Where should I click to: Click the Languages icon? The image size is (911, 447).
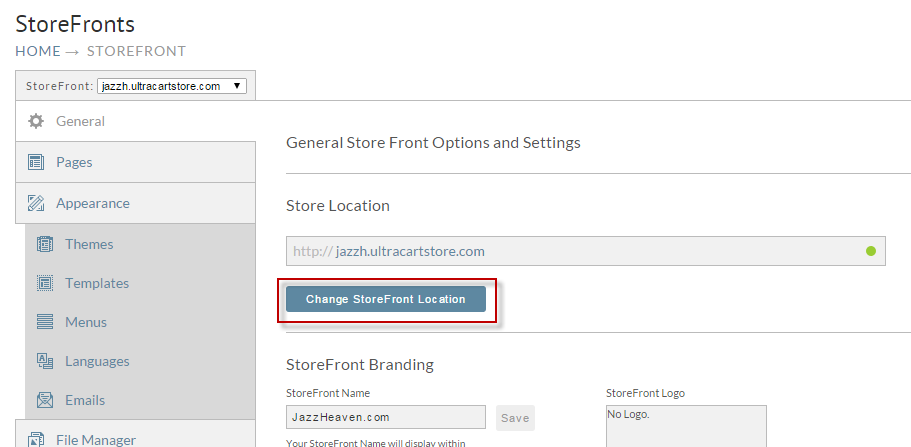click(x=45, y=361)
